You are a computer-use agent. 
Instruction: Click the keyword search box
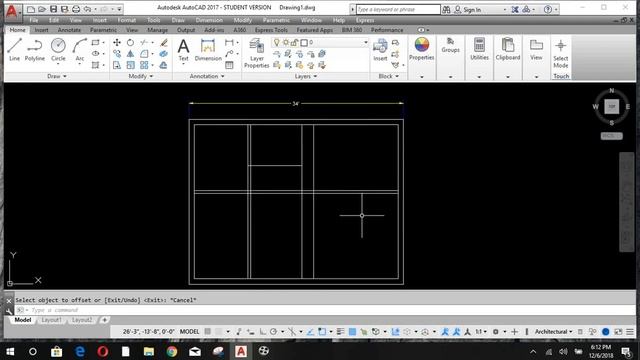398,9
